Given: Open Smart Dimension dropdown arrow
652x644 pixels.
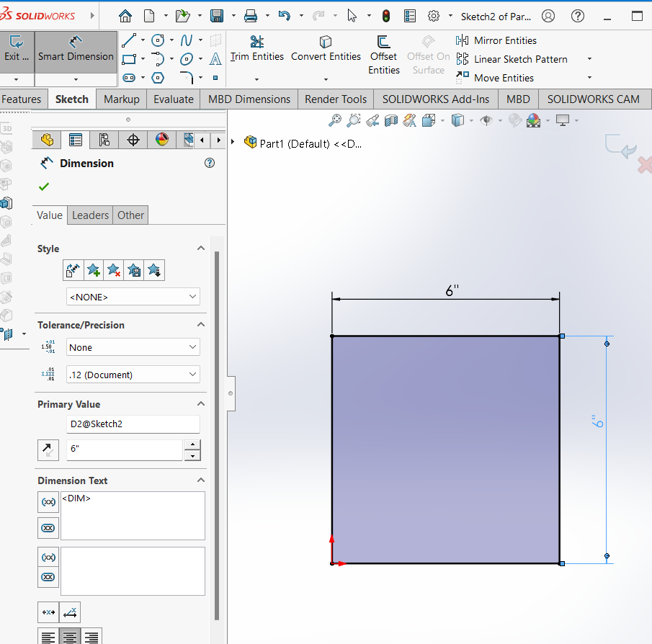Looking at the screenshot, I should click(76, 79).
